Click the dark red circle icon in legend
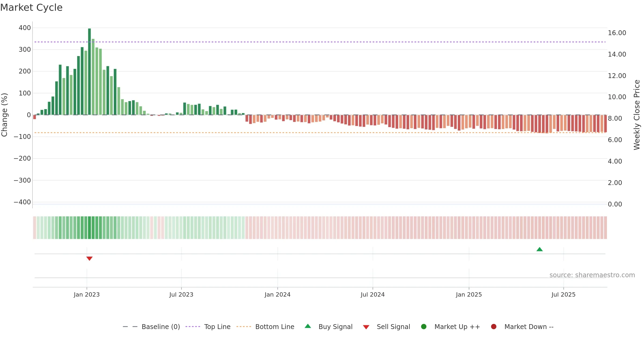Image resolution: width=644 pixels, height=362 pixels. pyautogui.click(x=493, y=327)
